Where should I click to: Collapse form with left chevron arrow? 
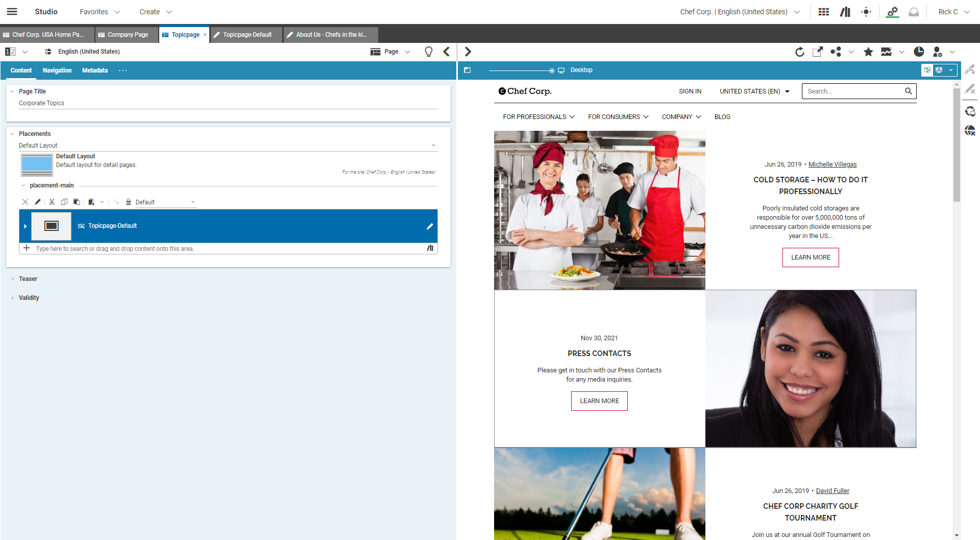coord(447,52)
